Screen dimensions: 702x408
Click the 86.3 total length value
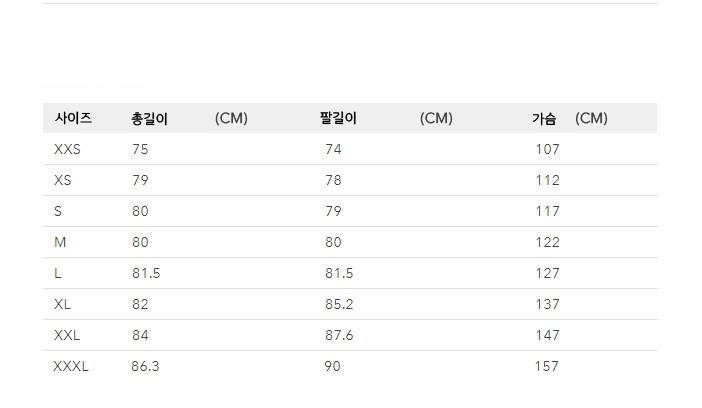pos(145,366)
